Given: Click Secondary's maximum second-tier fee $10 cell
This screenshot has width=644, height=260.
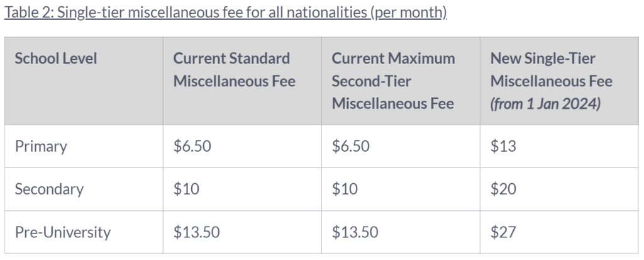Looking at the screenshot, I should [345, 189].
